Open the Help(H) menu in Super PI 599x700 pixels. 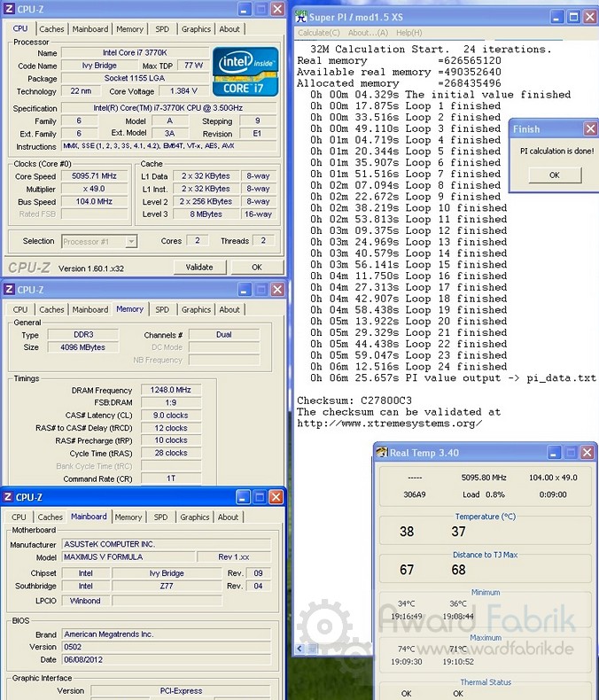(408, 33)
